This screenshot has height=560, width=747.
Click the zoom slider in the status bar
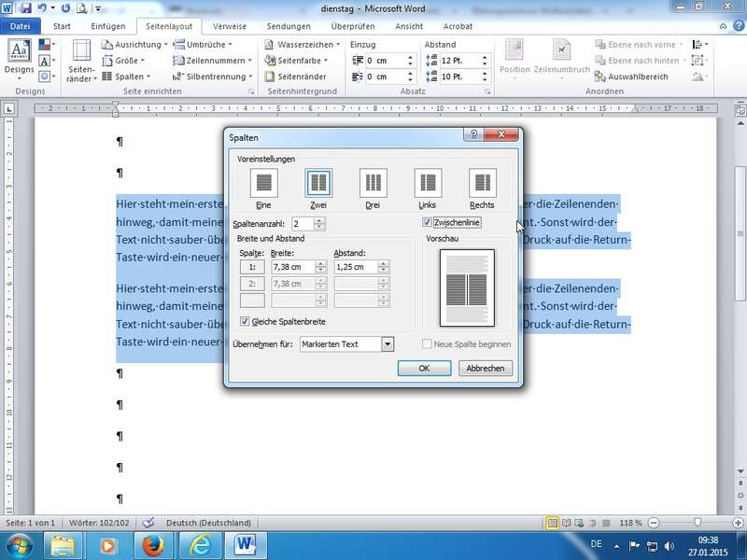coord(698,523)
